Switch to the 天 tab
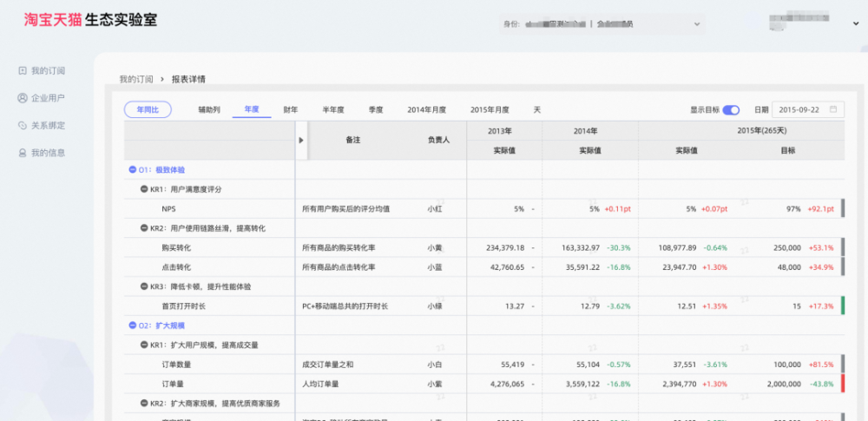 pos(537,109)
